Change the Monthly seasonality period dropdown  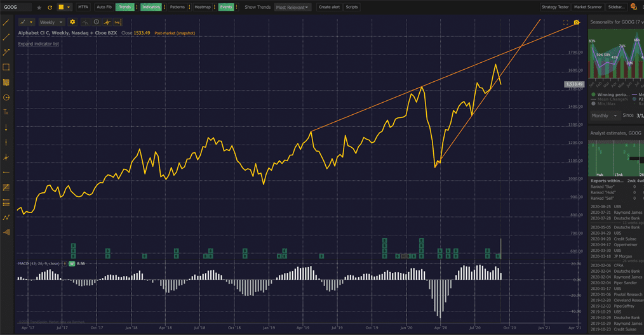pyautogui.click(x=605, y=115)
